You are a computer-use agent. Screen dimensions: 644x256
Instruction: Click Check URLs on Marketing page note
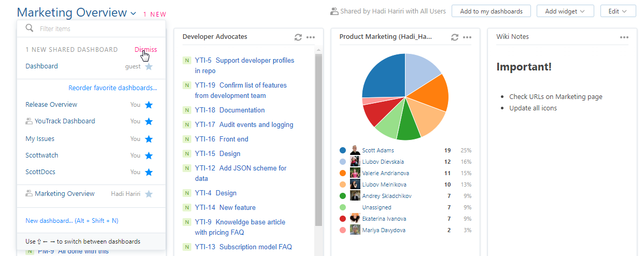[556, 97]
